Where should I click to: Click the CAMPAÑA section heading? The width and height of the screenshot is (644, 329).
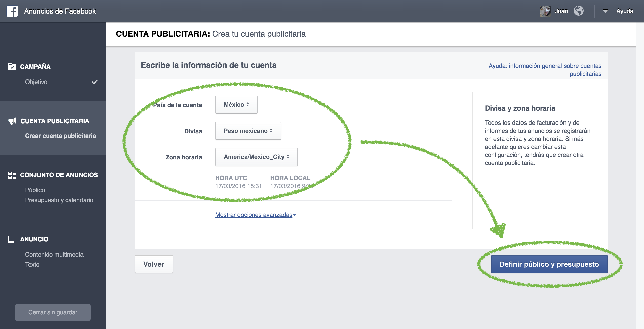point(35,67)
